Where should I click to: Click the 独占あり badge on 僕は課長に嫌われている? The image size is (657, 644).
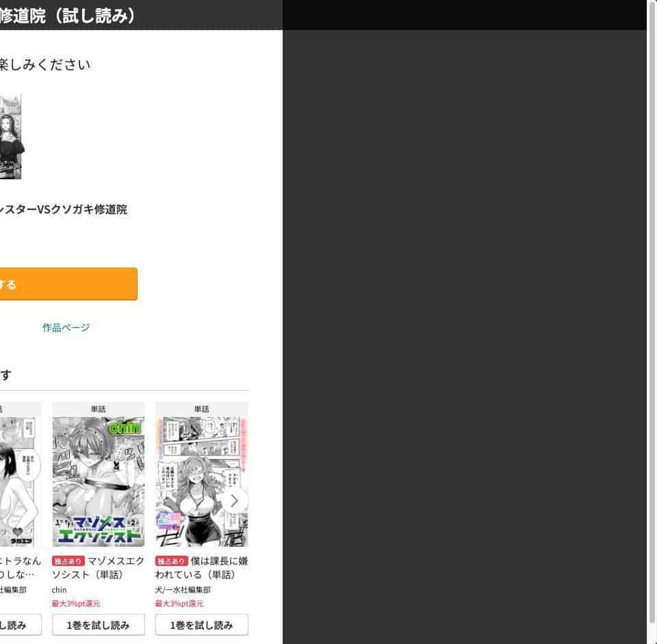pos(171,561)
